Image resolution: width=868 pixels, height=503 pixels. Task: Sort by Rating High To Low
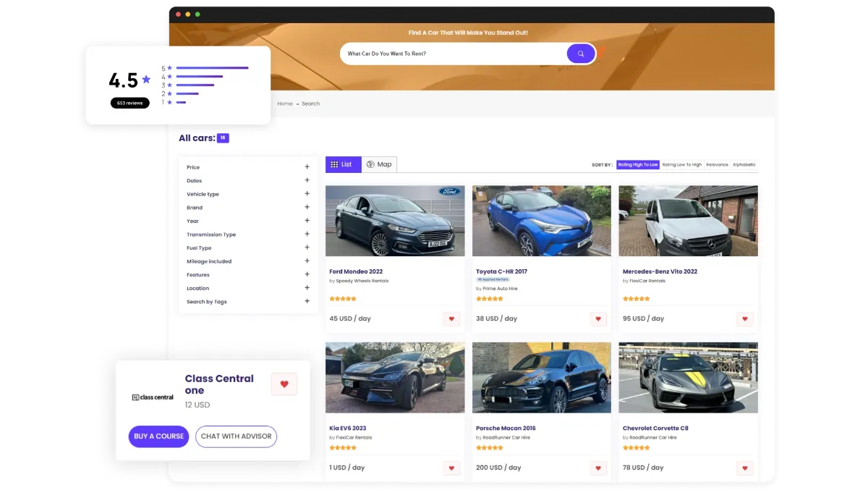coord(638,164)
